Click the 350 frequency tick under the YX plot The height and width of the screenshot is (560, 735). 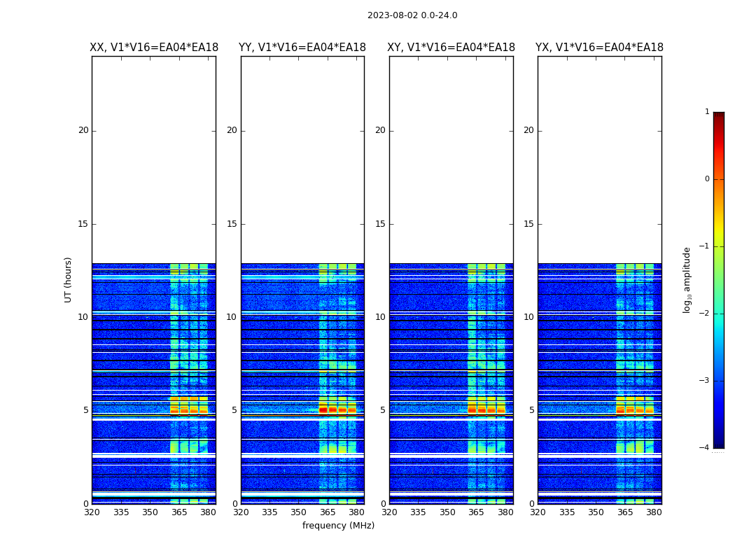(596, 512)
